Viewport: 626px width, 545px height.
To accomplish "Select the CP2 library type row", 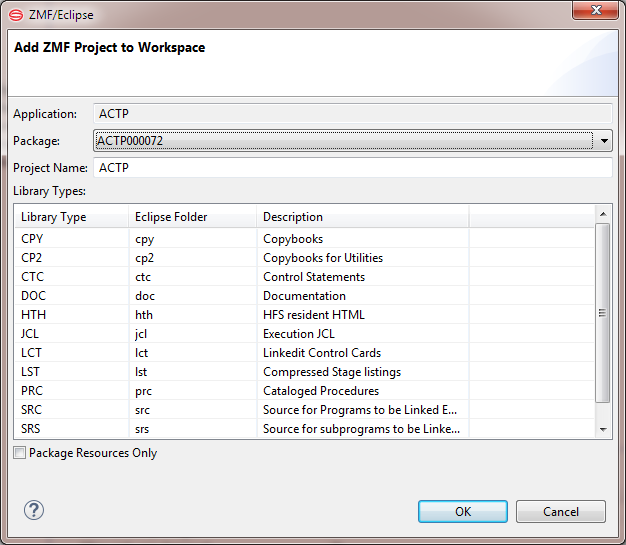I will (x=304, y=258).
